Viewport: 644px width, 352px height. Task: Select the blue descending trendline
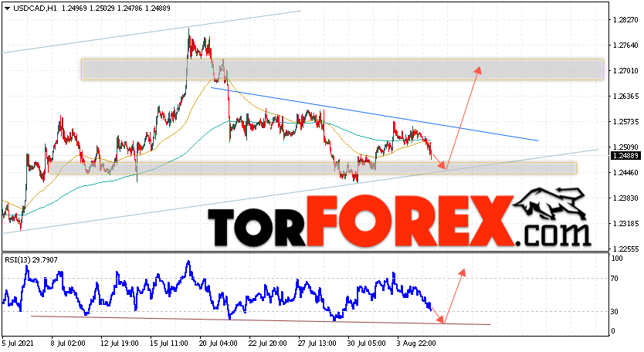(x=375, y=114)
